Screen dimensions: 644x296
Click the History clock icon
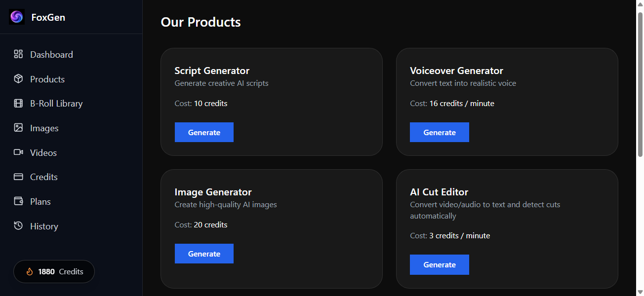pos(18,226)
